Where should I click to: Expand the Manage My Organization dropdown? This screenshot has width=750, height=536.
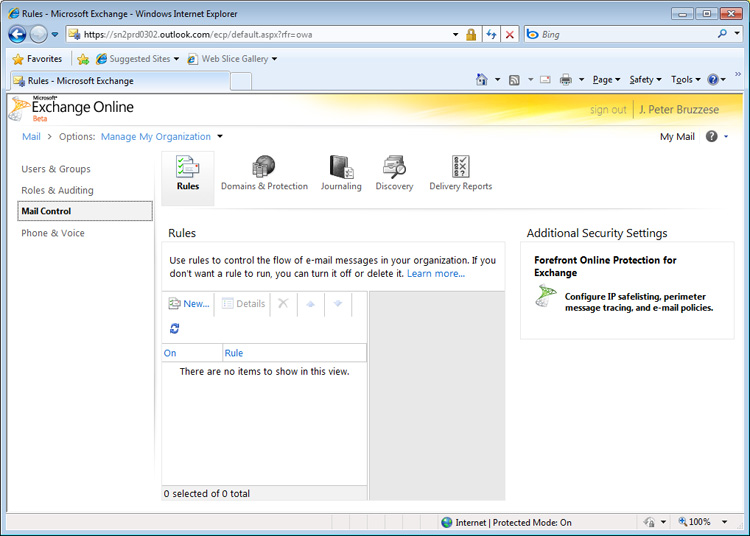point(220,137)
